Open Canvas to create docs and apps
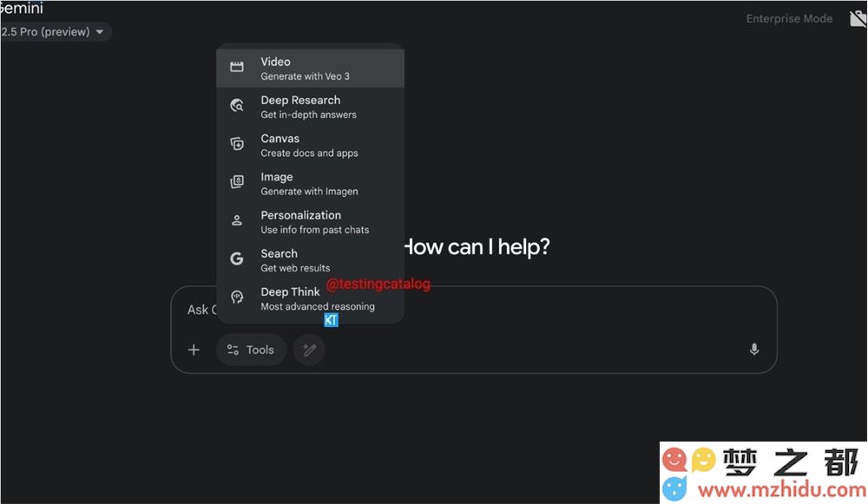The width and height of the screenshot is (868, 504). click(x=310, y=145)
